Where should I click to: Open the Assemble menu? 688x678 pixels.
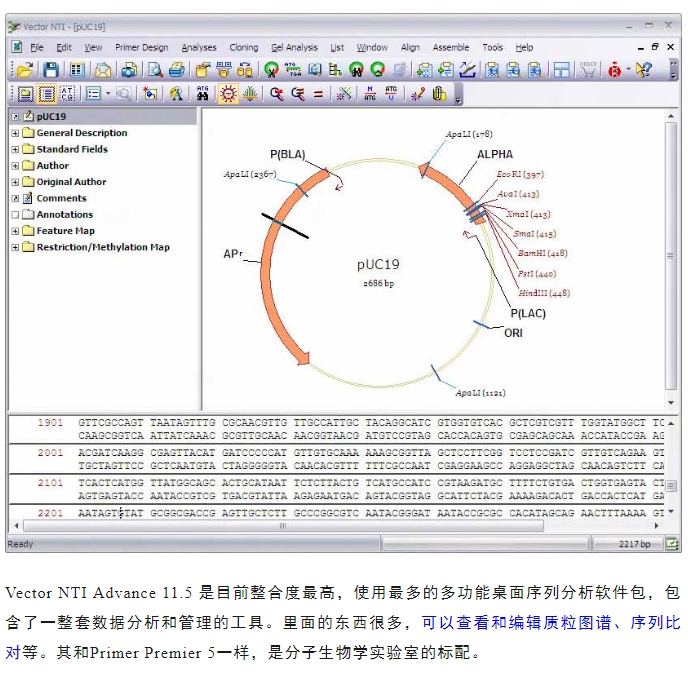(x=451, y=47)
